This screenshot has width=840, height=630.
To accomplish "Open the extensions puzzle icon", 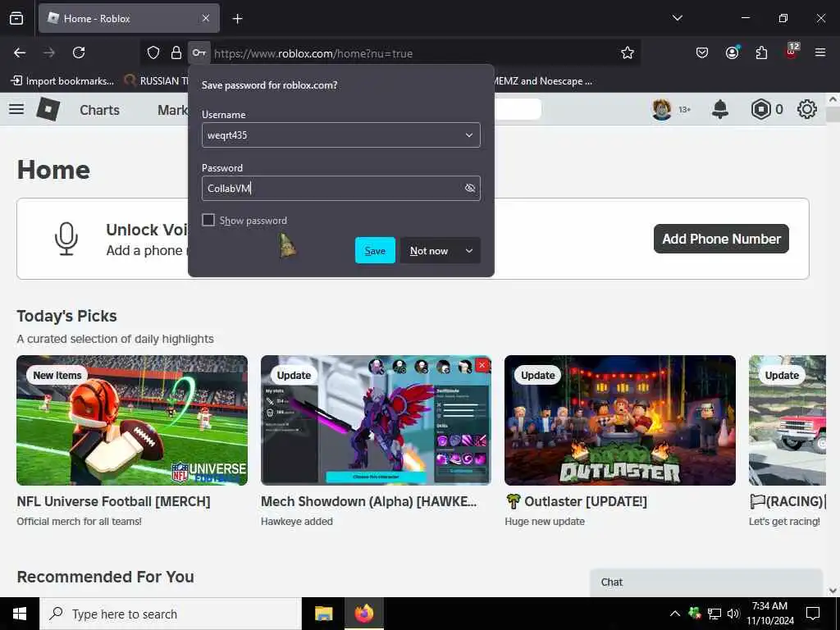I will pos(761,52).
